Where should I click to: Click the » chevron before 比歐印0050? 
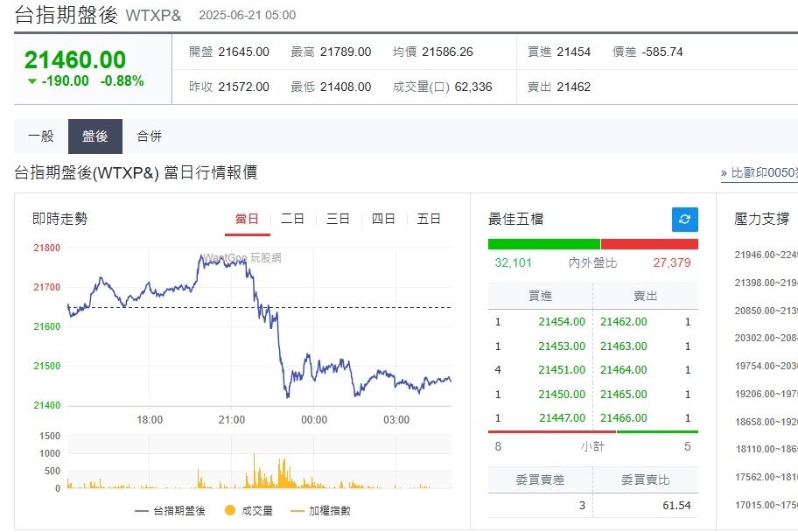pyautogui.click(x=724, y=172)
